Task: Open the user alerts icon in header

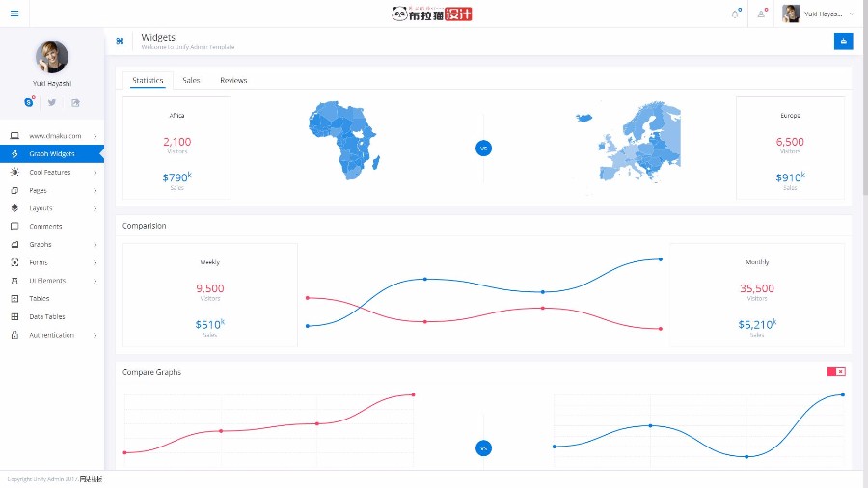Action: click(x=762, y=14)
